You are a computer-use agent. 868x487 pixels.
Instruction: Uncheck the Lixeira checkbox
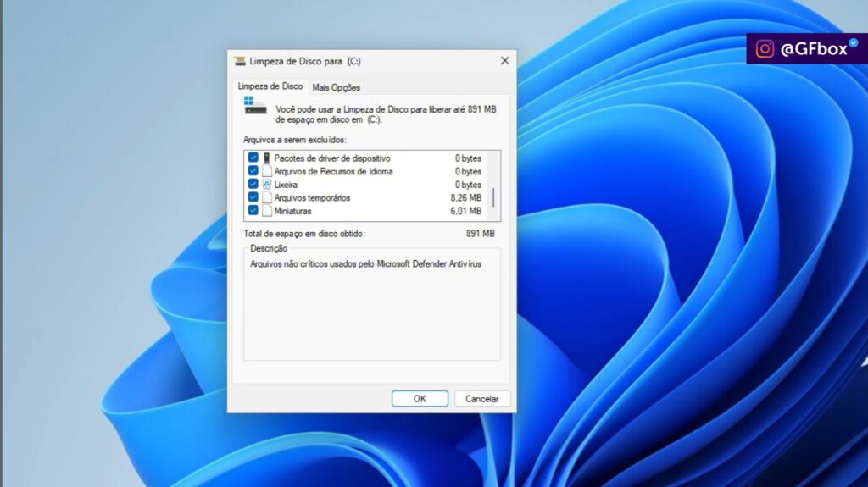pyautogui.click(x=253, y=185)
